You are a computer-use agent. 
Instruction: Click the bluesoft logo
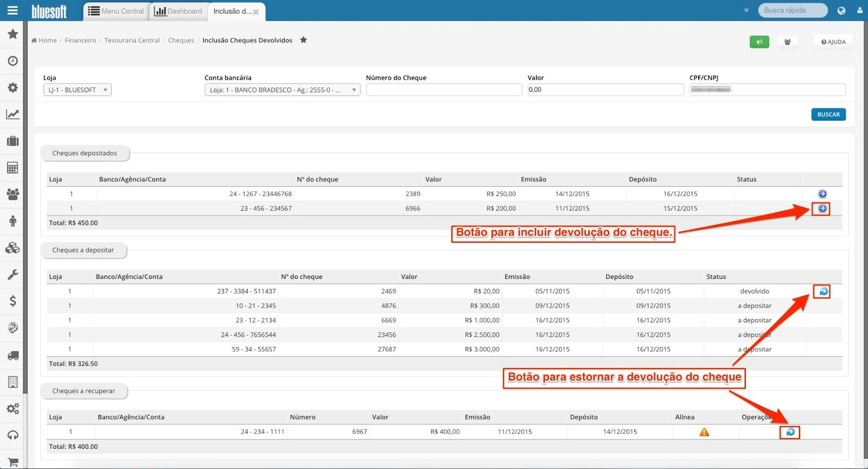49,11
